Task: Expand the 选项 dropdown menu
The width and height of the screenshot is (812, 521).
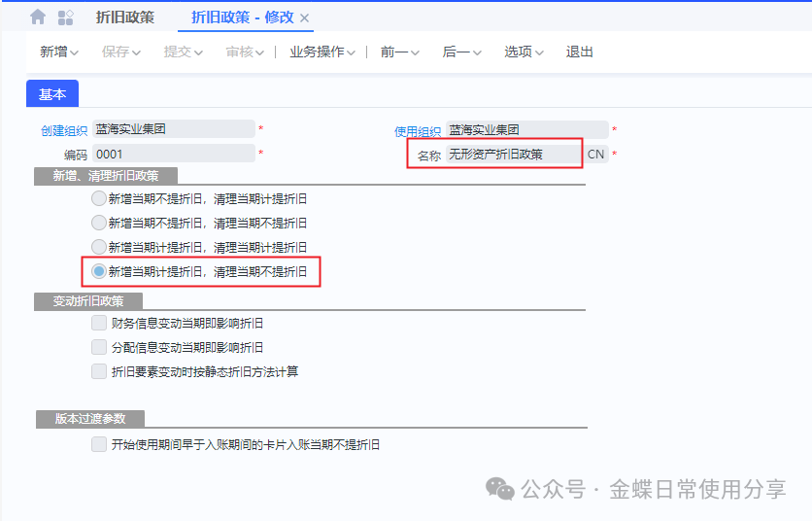Action: (524, 52)
